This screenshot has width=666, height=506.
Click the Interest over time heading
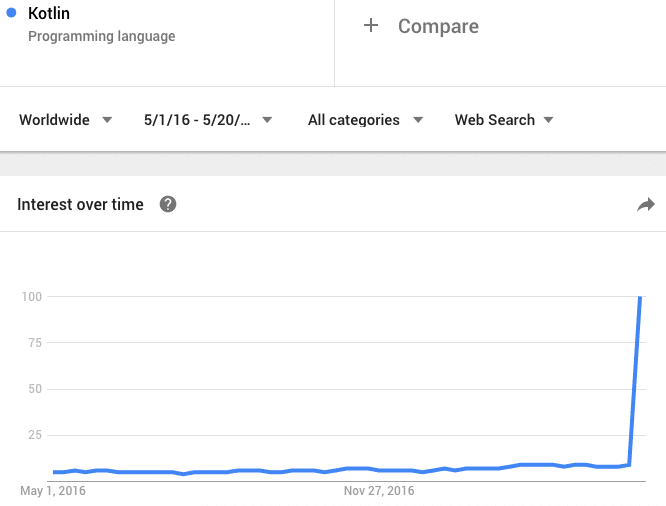coord(81,204)
